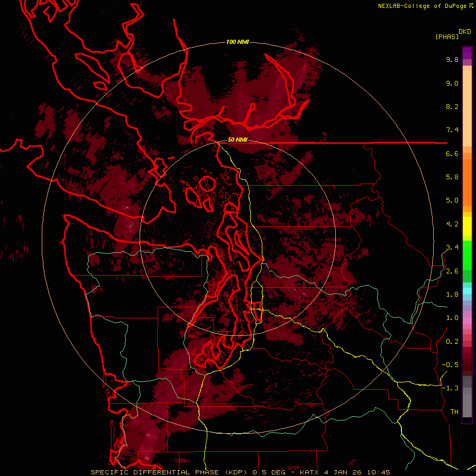
Task: Click the bright yellow segment of the color bar
Action: click(x=467, y=226)
